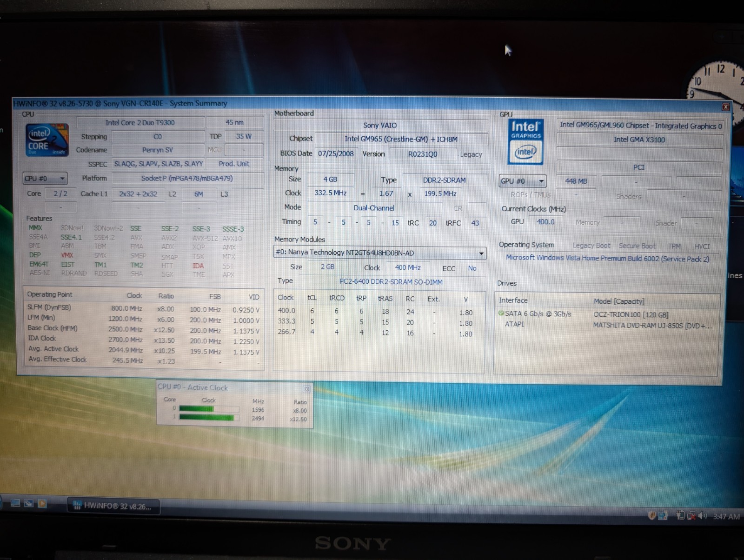Click the Secure Boot indicator

click(637, 246)
